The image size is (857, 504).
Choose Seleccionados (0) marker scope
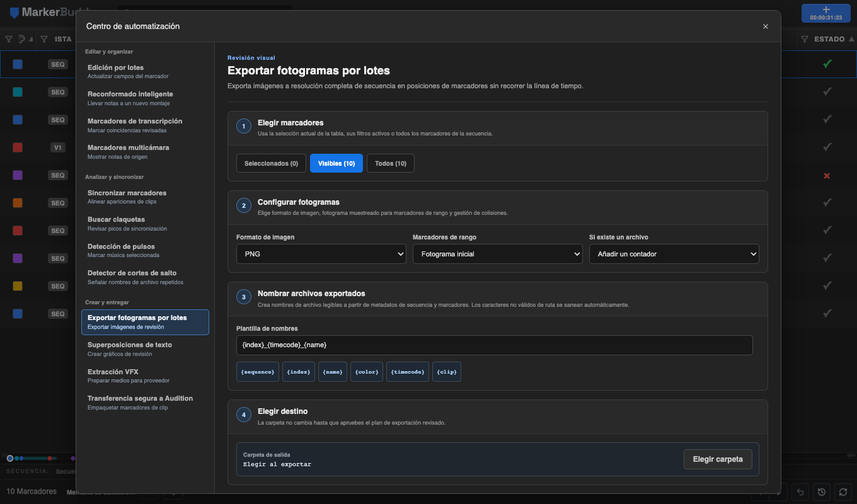tap(271, 163)
